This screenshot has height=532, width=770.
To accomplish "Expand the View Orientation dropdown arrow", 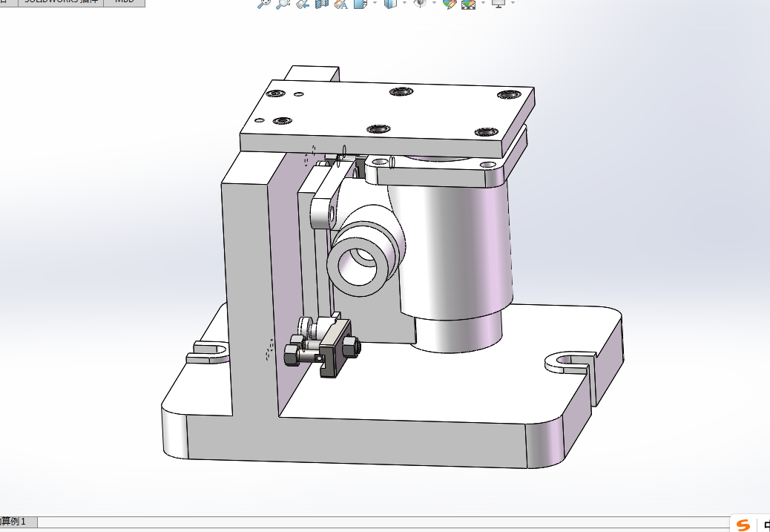I will pyautogui.click(x=375, y=3).
